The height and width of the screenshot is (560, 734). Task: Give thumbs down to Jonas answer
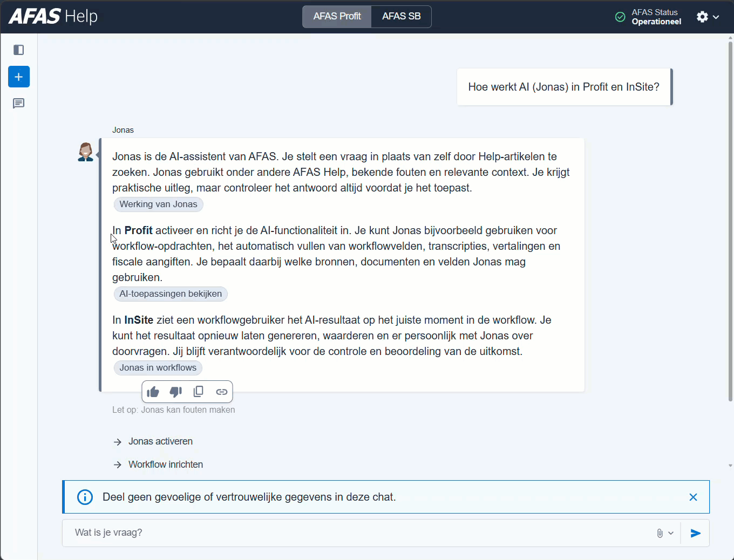(x=176, y=392)
